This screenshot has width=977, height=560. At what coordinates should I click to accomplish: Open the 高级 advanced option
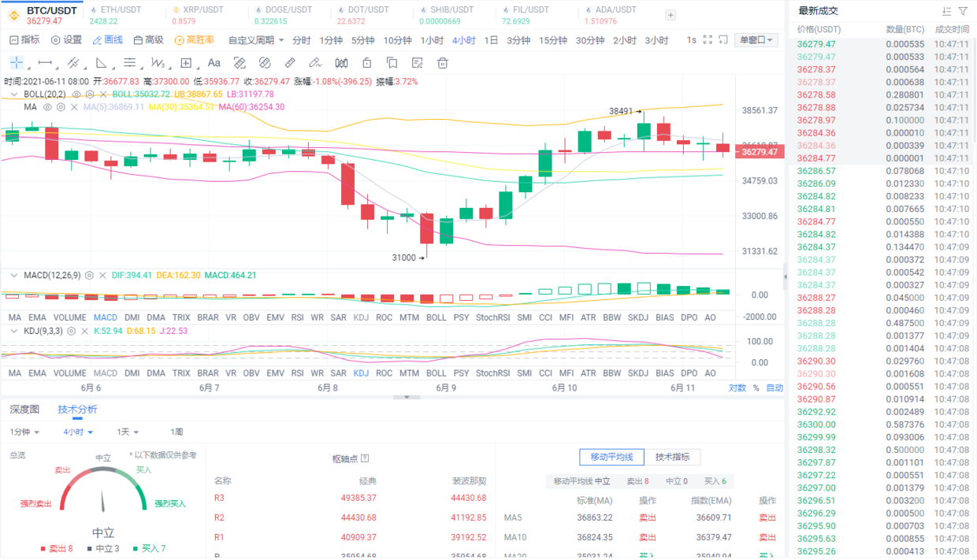[x=148, y=40]
